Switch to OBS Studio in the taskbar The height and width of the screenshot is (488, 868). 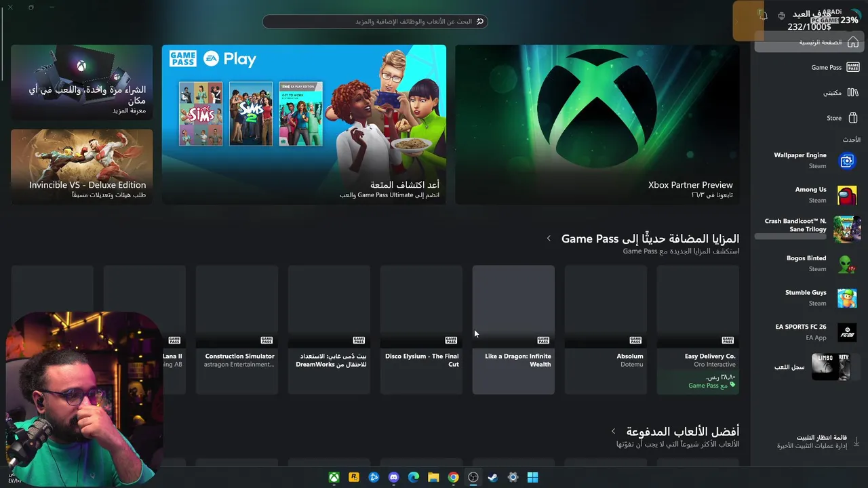[473, 477]
